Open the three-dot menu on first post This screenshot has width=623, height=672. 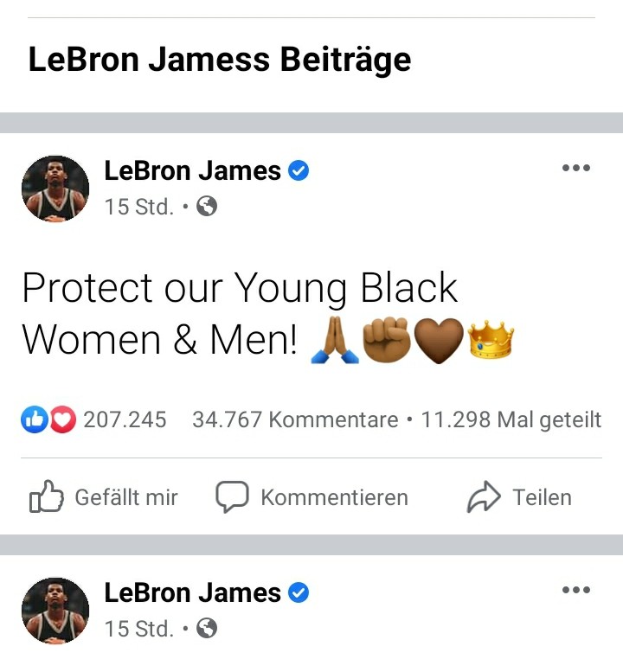(x=575, y=168)
